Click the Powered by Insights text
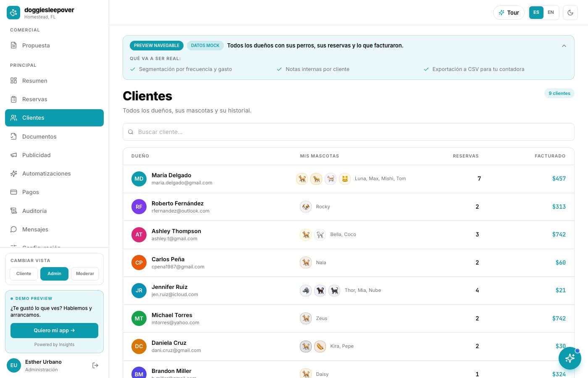Image resolution: width=588 pixels, height=378 pixels. pos(54,344)
